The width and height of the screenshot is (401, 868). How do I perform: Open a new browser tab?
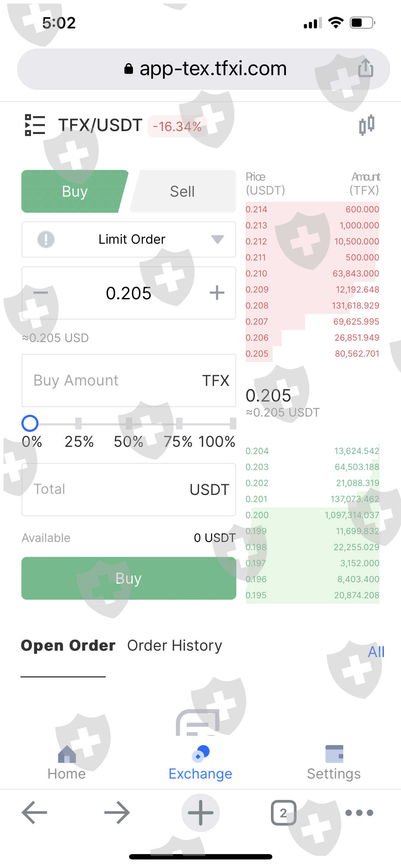[200, 813]
